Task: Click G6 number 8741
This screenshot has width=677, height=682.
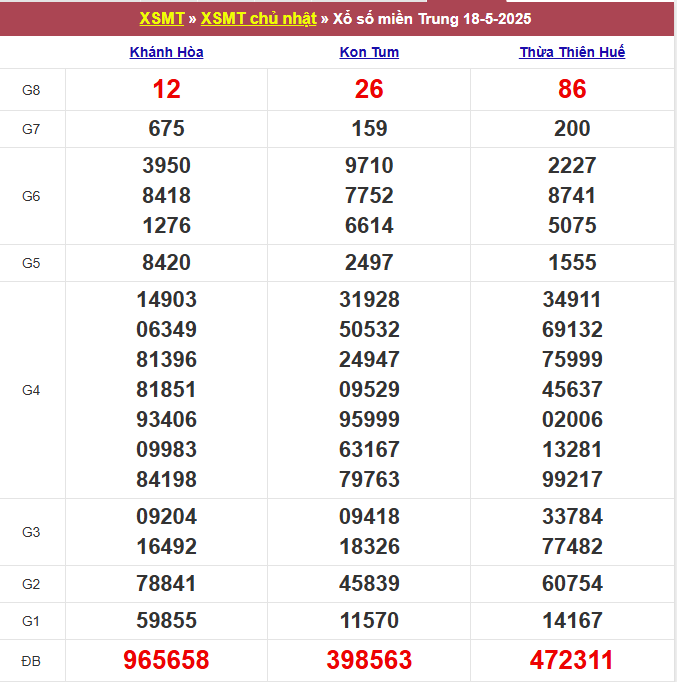Action: tap(572, 196)
